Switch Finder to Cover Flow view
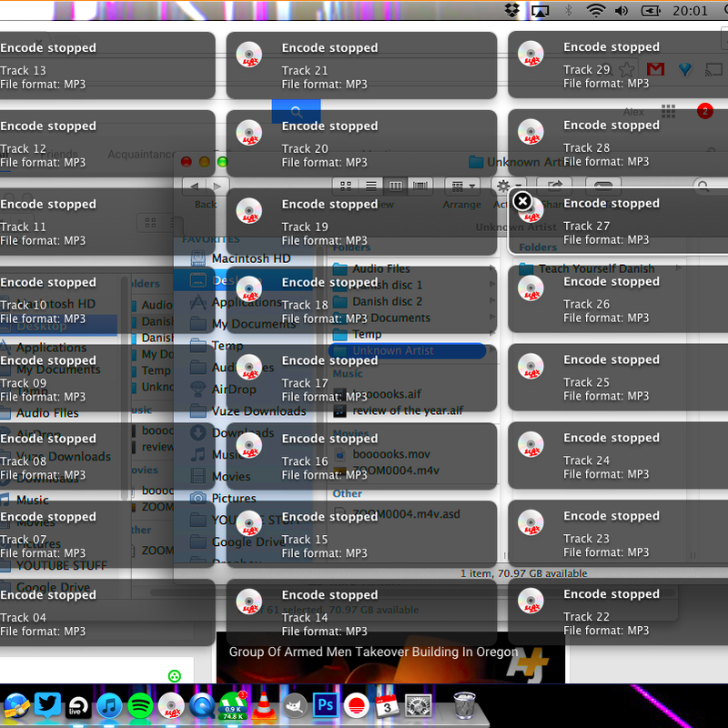 coord(420,186)
